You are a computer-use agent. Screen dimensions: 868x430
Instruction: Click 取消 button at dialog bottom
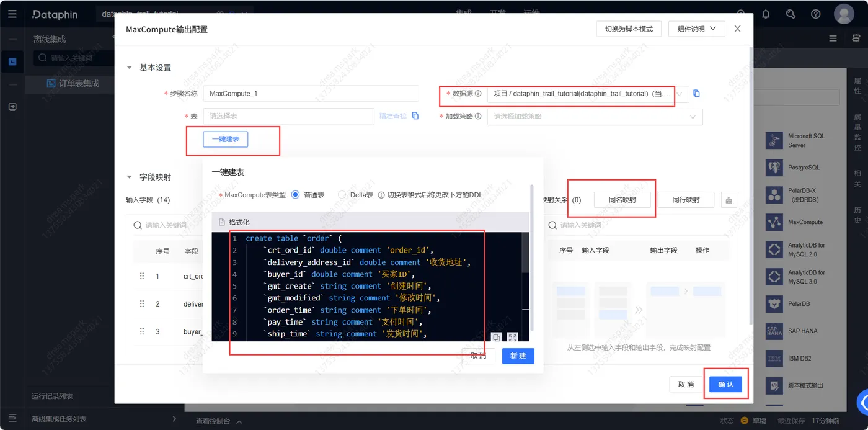point(686,385)
